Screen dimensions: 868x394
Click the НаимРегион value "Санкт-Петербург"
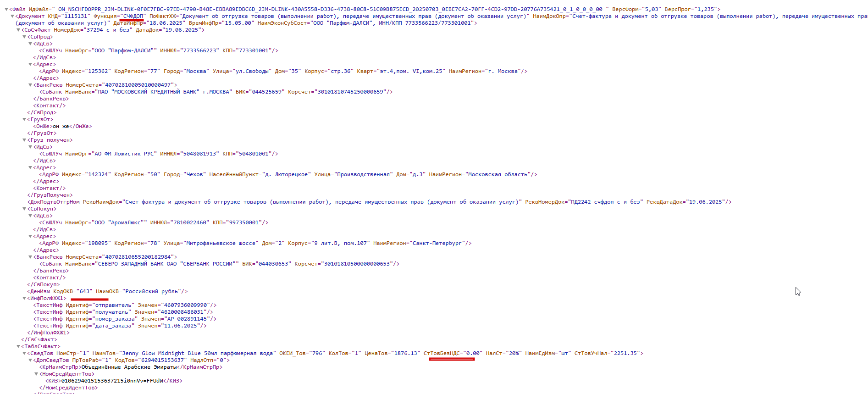click(437, 243)
